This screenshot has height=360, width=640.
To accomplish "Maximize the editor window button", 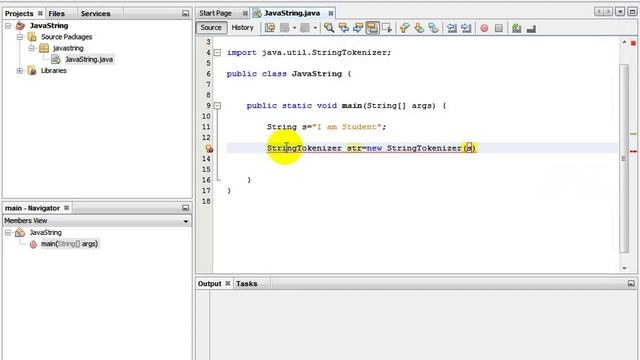I will tap(632, 12).
